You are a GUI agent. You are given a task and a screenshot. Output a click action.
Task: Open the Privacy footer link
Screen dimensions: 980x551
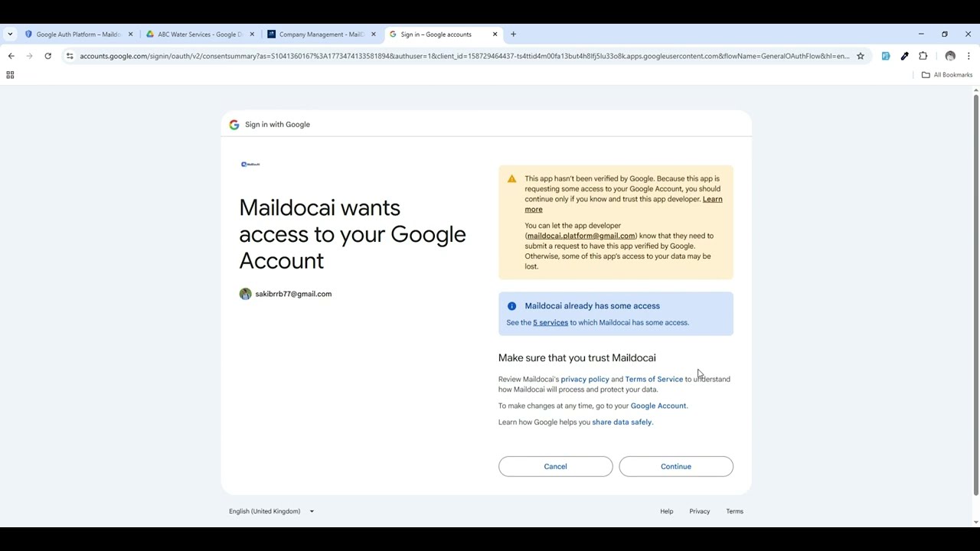coord(700,511)
